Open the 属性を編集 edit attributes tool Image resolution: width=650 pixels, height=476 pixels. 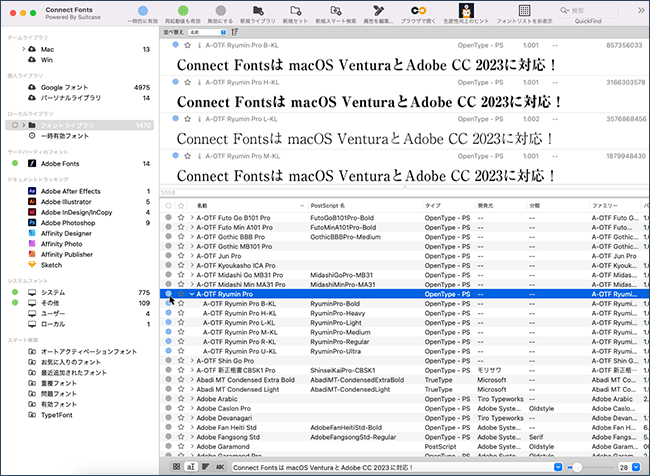pos(378,10)
